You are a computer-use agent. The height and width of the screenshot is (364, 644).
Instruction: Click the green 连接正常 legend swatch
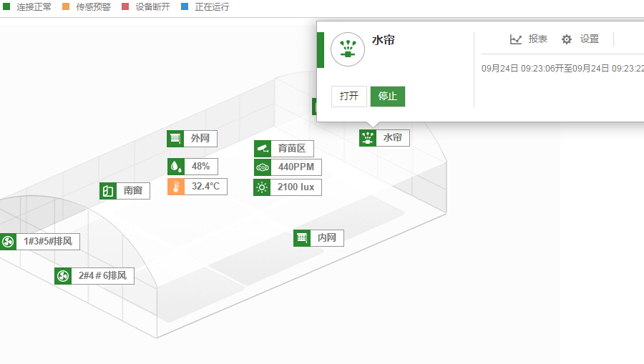6,7
